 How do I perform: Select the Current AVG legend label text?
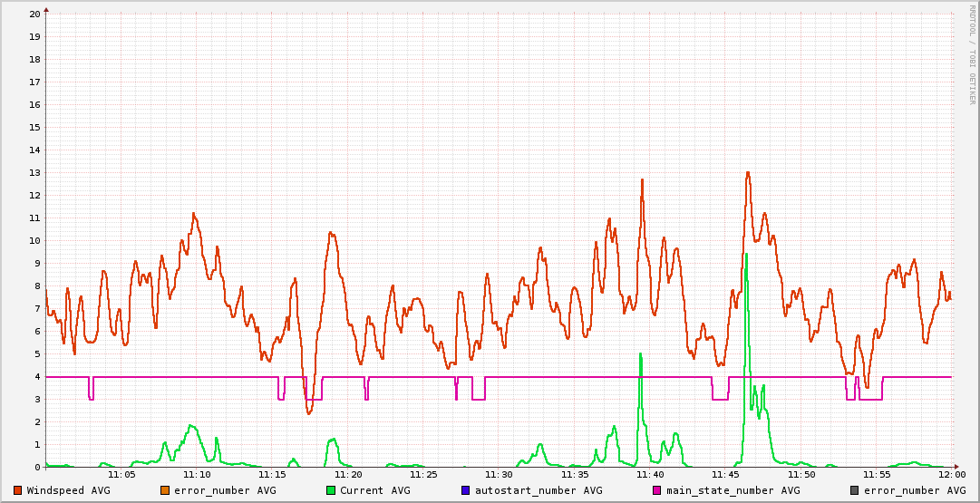click(374, 490)
